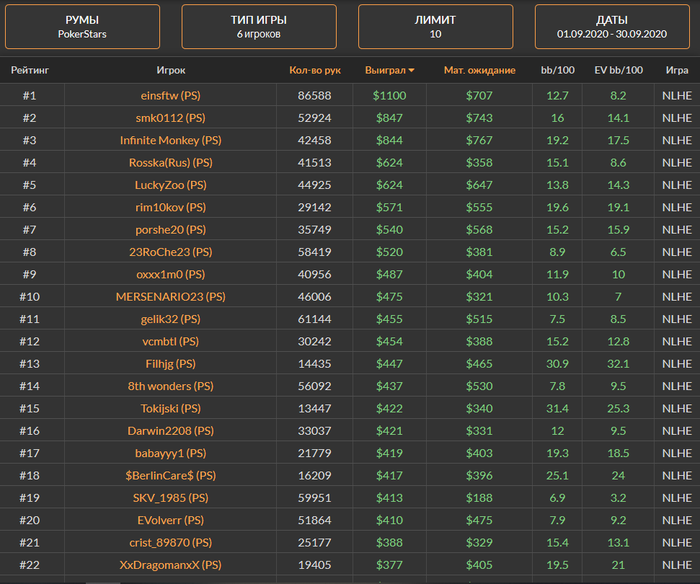This screenshot has width=700, height=584.
Task: Open player Rosska(Rus) (PS)
Action: [x=171, y=163]
